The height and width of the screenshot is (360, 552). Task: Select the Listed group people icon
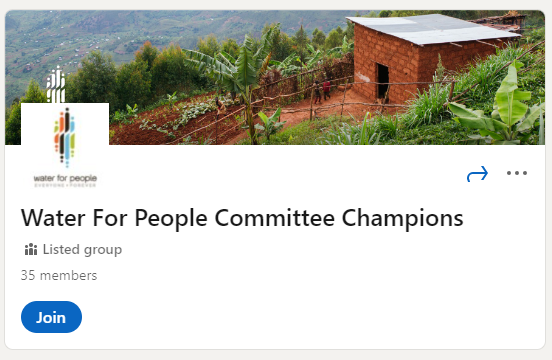31,249
